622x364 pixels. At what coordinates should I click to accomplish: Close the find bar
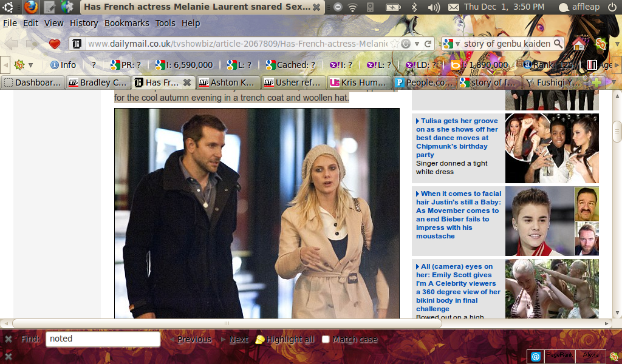8,339
